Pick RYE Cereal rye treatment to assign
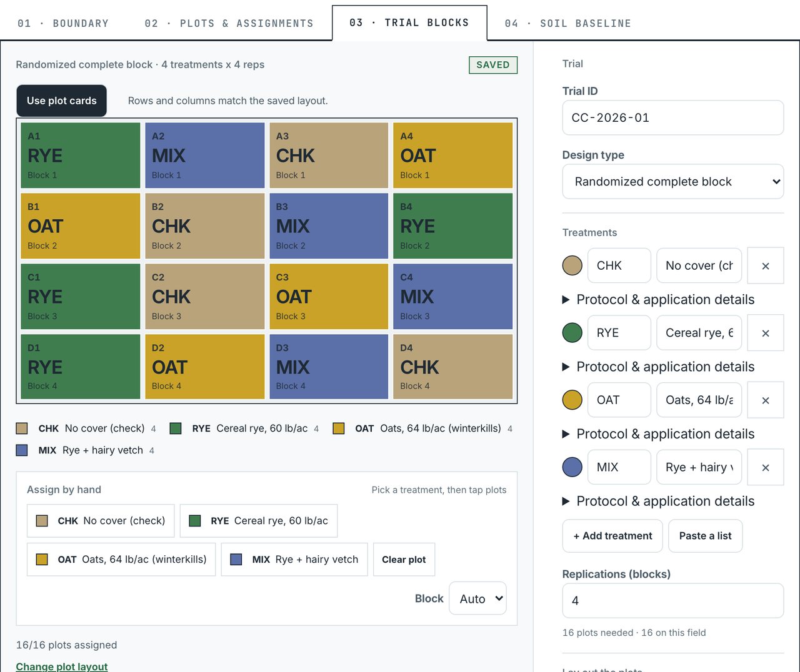The image size is (800, 672). click(259, 521)
